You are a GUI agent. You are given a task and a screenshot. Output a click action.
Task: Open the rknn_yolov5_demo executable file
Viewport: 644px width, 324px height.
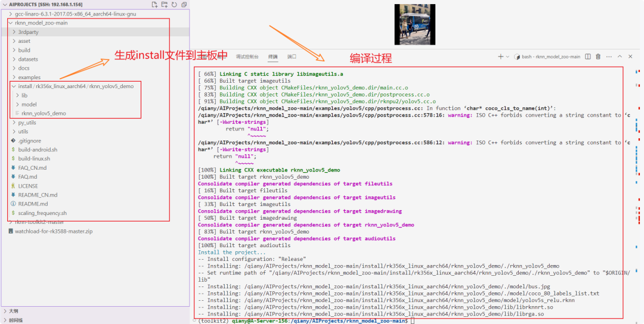44,113
